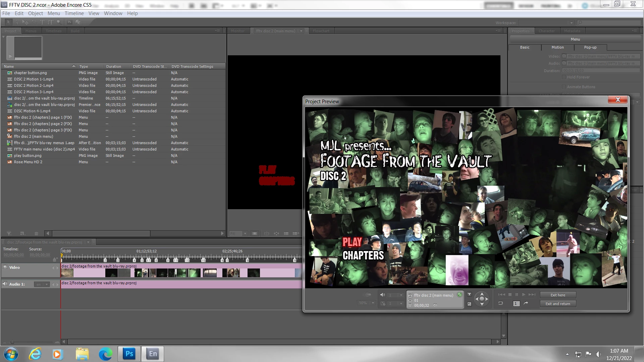
Task: Click the Preview disc toolbar icon
Action: coord(78,22)
